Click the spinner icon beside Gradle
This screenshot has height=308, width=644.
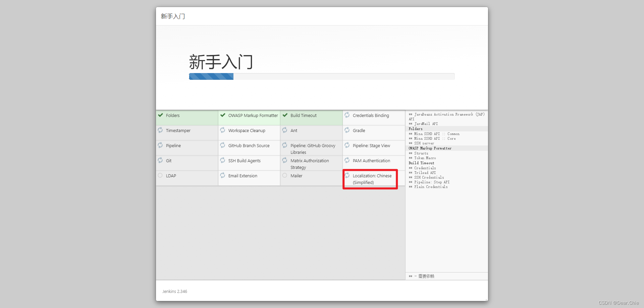coord(347,130)
